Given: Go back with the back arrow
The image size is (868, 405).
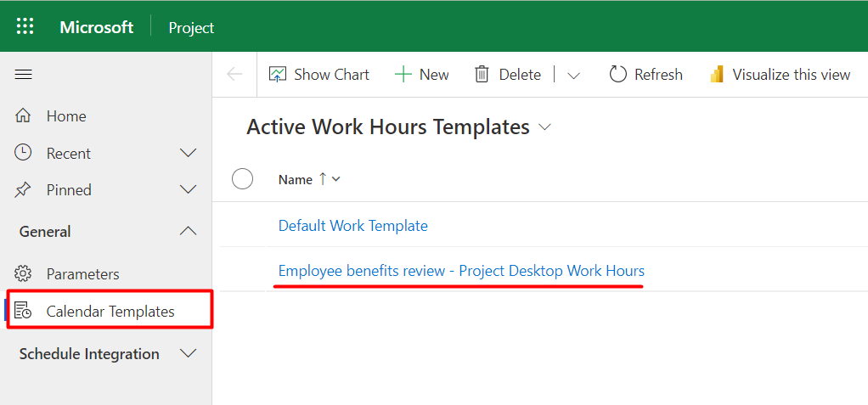Looking at the screenshot, I should [234, 75].
